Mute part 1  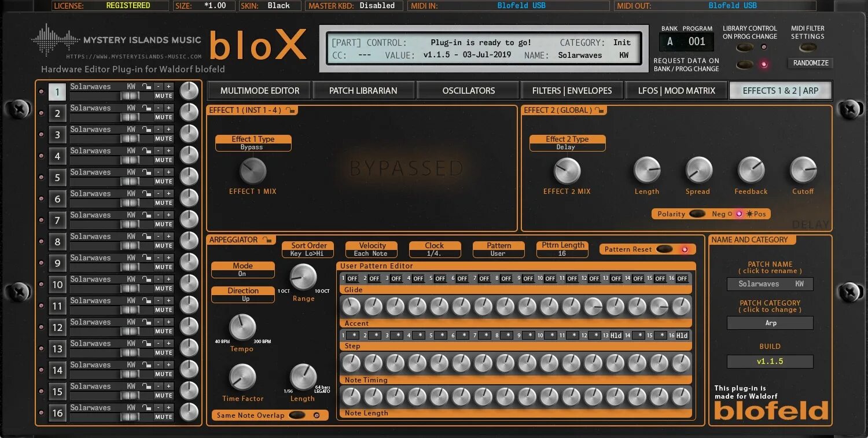tap(164, 96)
